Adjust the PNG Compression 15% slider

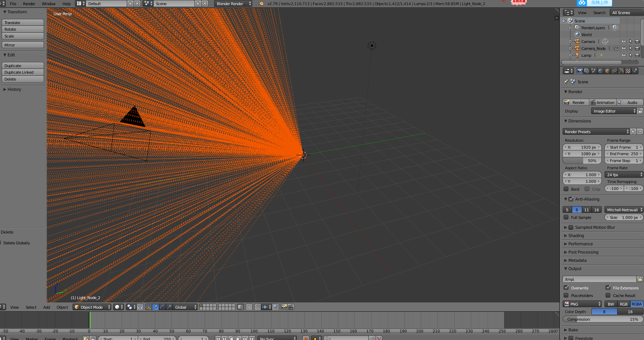click(x=603, y=319)
